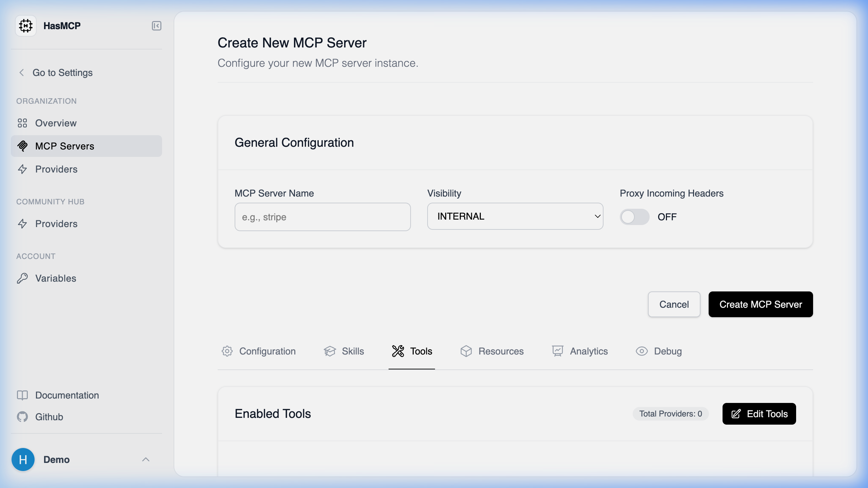868x488 pixels.
Task: Collapse the Demo account section
Action: (146, 460)
